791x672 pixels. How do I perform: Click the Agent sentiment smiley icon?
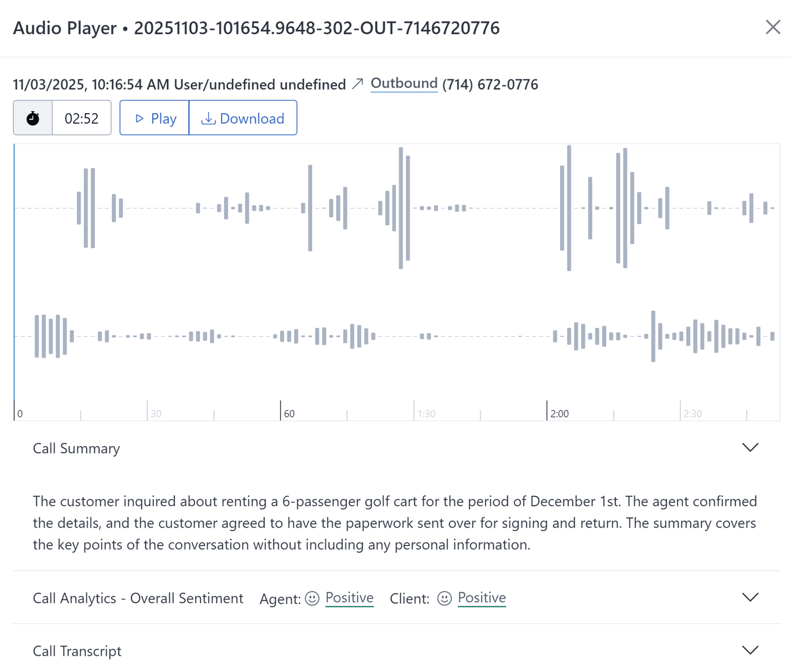coord(312,598)
